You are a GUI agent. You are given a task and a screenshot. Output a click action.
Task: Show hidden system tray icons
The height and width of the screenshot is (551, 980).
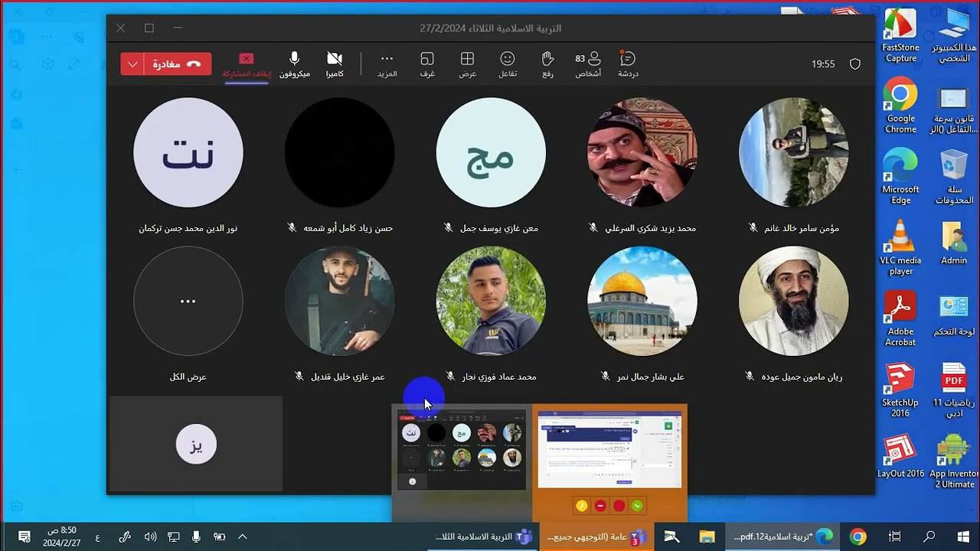coord(243,536)
